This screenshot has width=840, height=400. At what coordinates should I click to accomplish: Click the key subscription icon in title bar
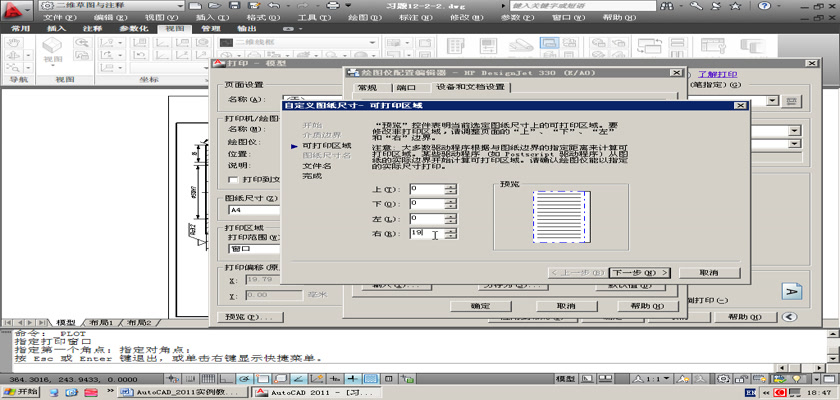pyautogui.click(x=696, y=6)
